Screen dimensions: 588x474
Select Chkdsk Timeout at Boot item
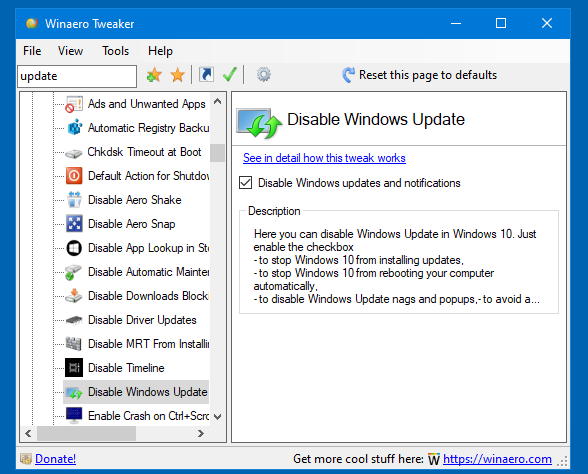(x=144, y=152)
